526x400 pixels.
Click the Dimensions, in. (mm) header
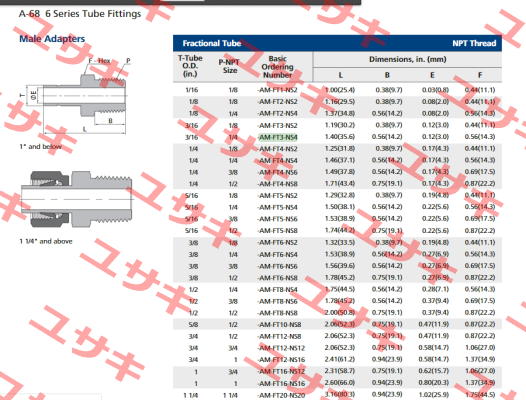coord(408,59)
